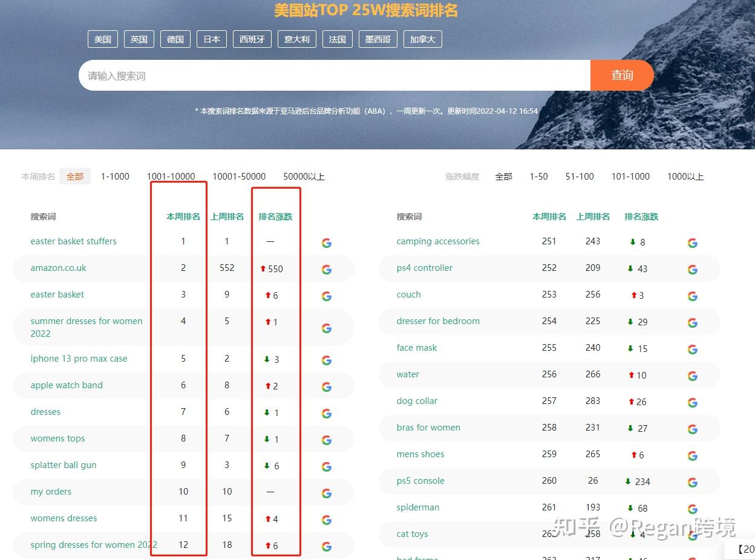Select the 墨西哥 site tab
The width and height of the screenshot is (755, 560).
click(x=378, y=39)
